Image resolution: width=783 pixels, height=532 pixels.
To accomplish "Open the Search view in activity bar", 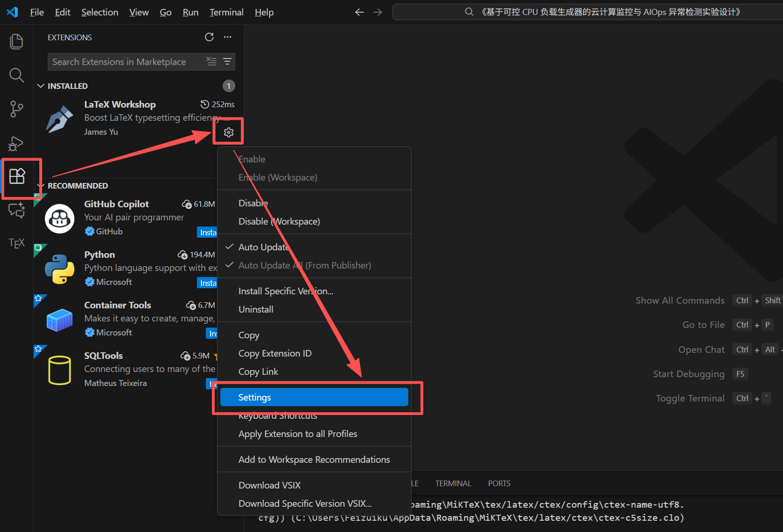I will (x=16, y=75).
